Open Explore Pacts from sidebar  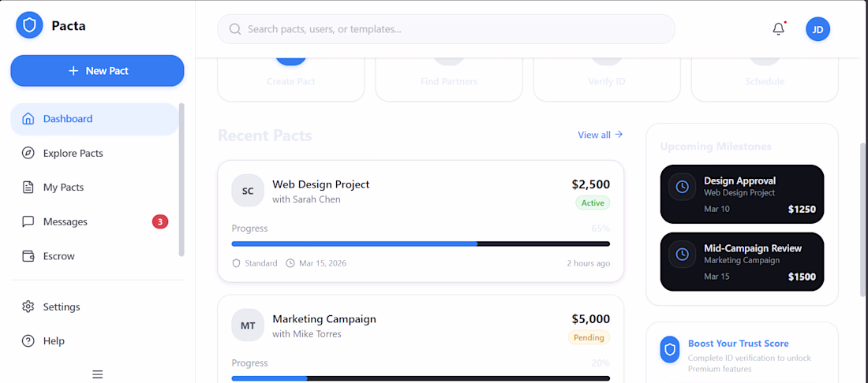tap(73, 153)
